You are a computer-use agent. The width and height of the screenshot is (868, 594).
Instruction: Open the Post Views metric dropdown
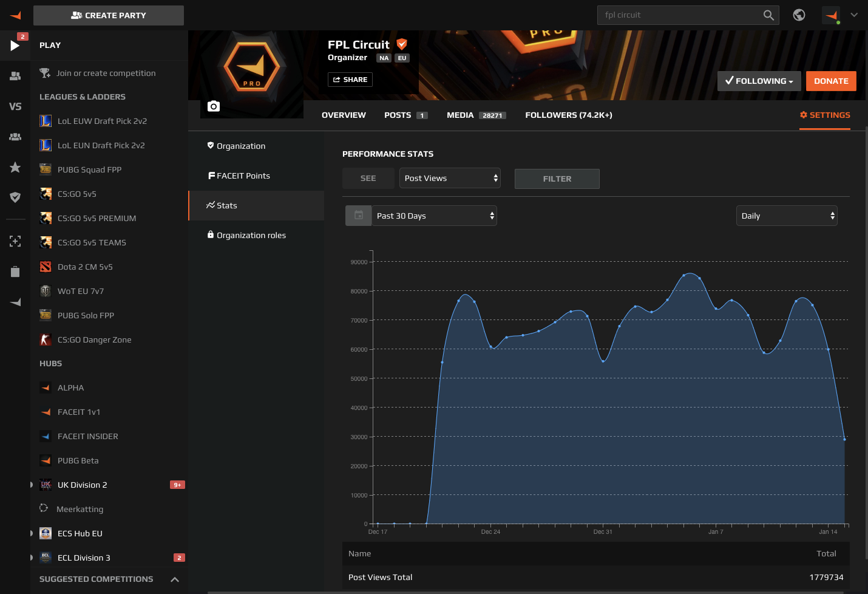[x=450, y=178]
